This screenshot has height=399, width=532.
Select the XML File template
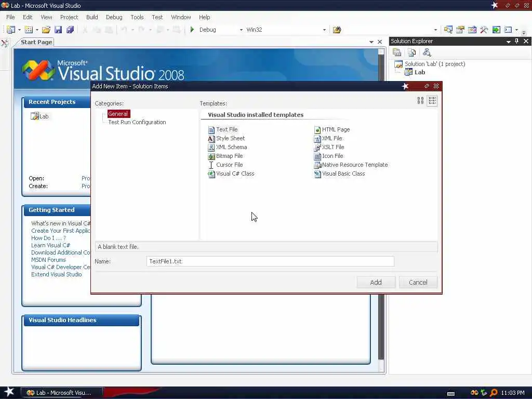[x=328, y=138]
